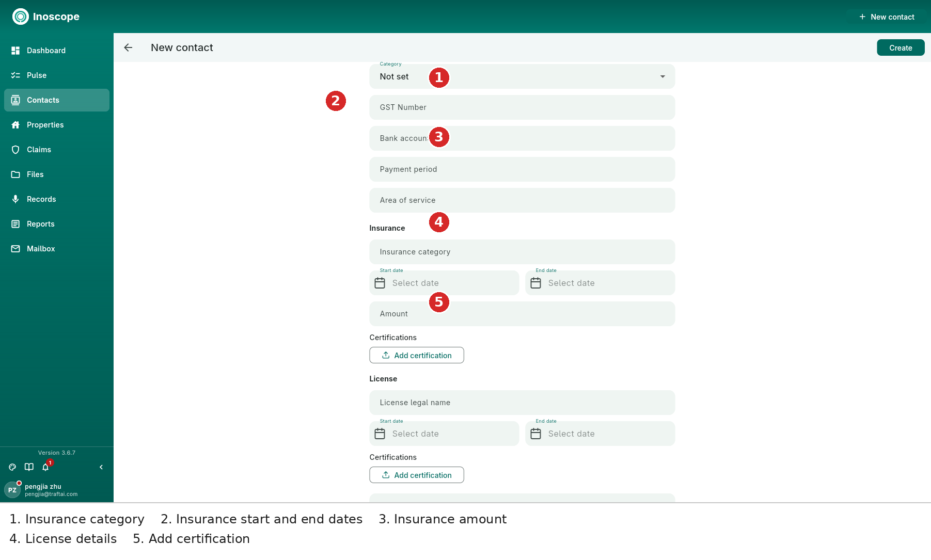Collapse sidebar with the chevron icon
Image resolution: width=931 pixels, height=560 pixels.
pyautogui.click(x=101, y=467)
